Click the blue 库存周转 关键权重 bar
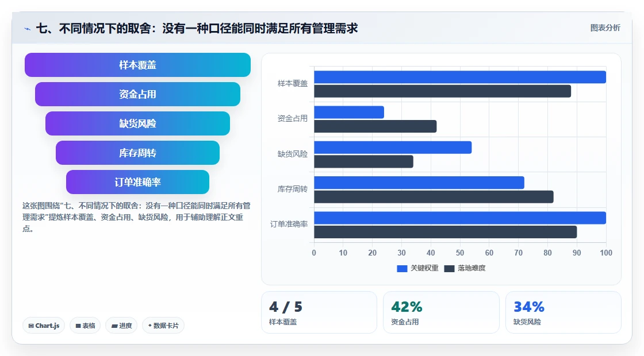The image size is (644, 356). click(419, 183)
